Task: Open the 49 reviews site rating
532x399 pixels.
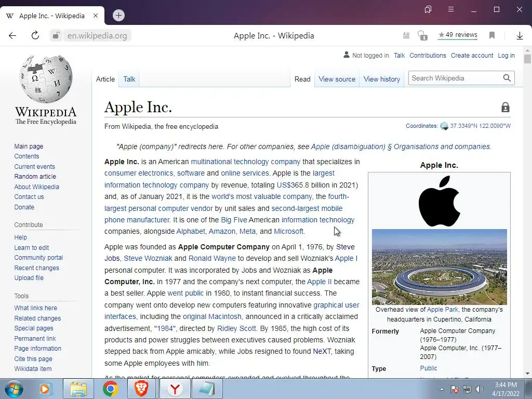Action: click(458, 35)
